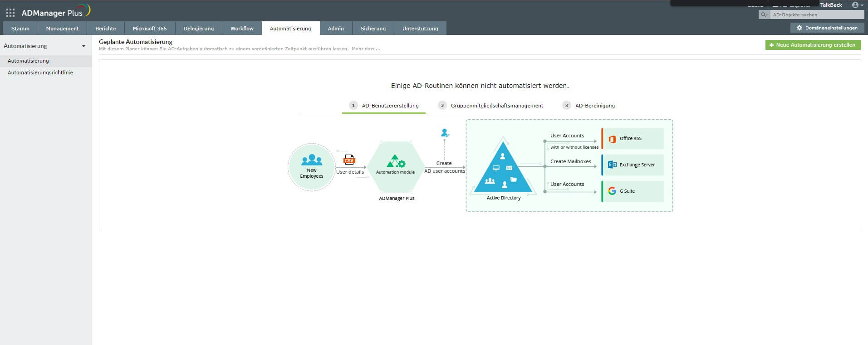Select step 2 Gruppenmitgliedschaftsmanagement

[x=490, y=106]
